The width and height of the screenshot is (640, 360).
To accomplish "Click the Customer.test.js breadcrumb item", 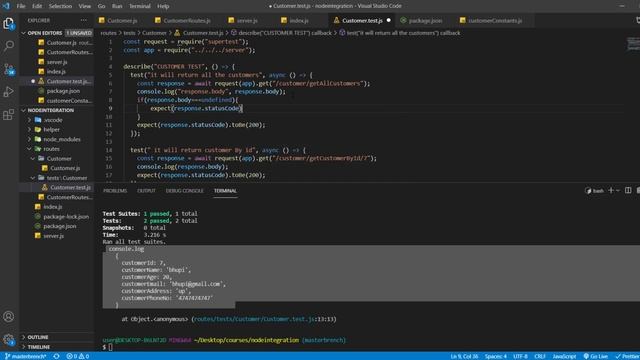I will [199, 33].
